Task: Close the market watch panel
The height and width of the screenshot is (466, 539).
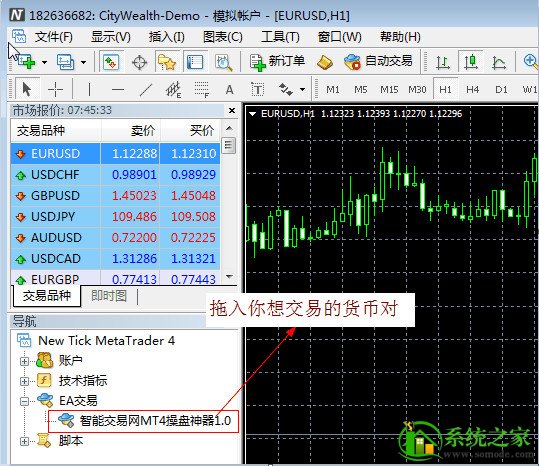Action: point(232,111)
